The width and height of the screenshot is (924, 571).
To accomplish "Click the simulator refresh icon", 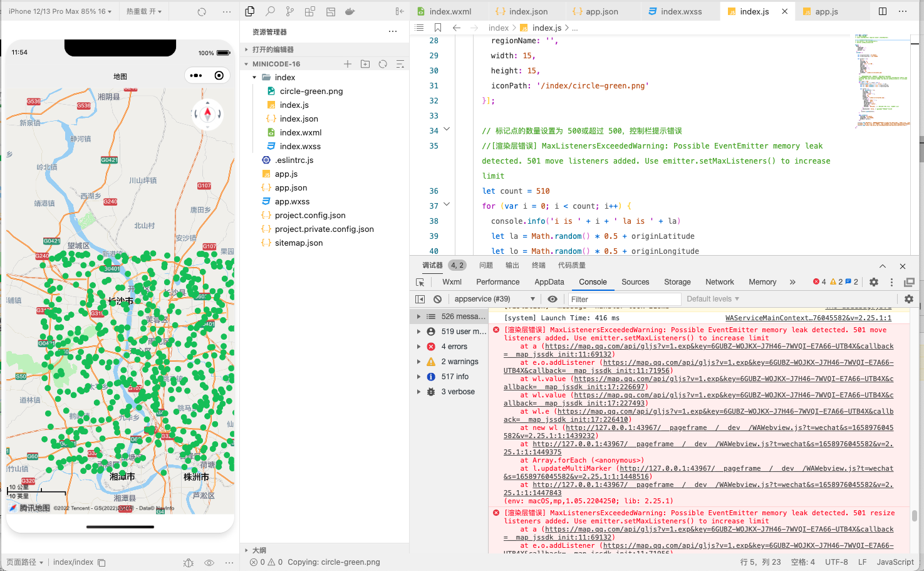I will 202,12.
